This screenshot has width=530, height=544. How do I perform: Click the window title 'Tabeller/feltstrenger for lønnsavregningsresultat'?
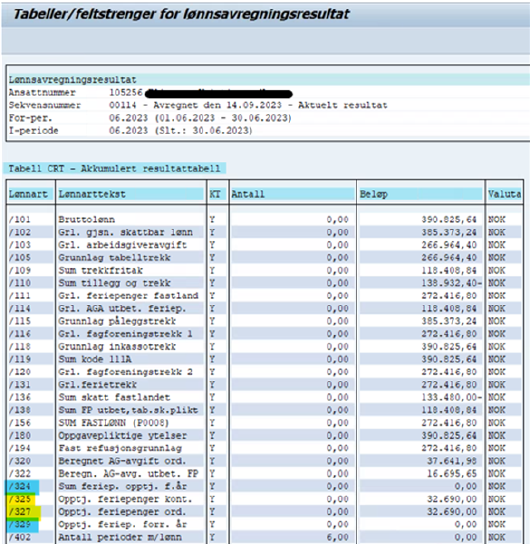point(181,14)
